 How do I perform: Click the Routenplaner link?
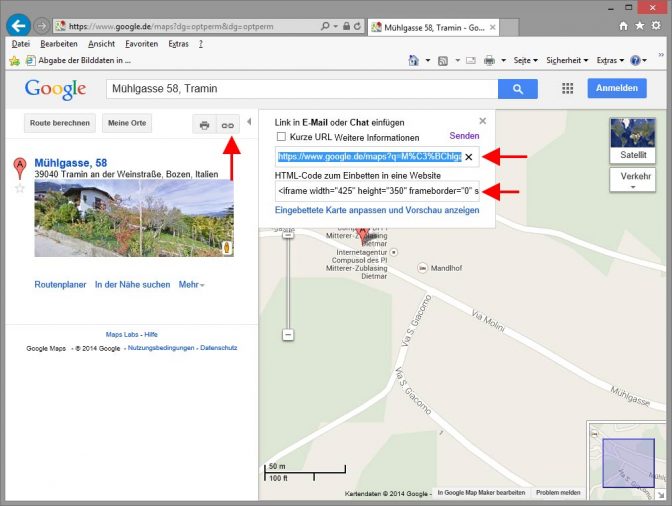coord(60,284)
